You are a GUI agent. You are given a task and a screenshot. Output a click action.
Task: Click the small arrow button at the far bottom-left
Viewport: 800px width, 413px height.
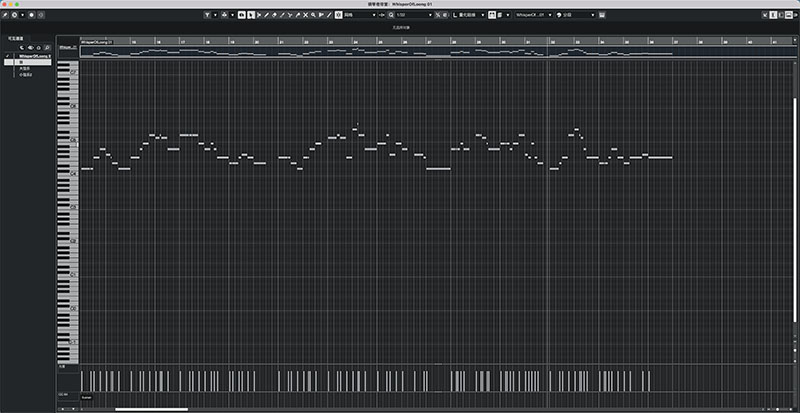63,409
